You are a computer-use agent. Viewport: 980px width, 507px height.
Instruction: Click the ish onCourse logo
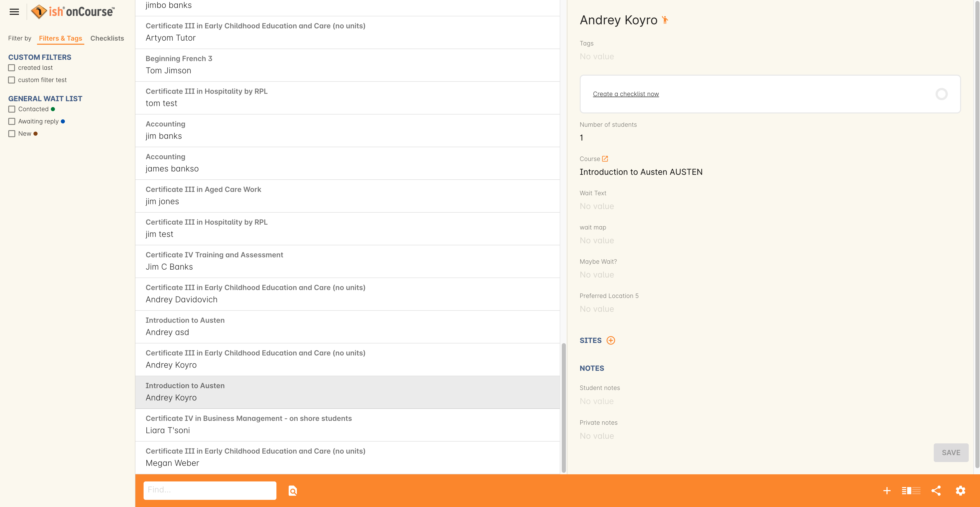tap(72, 12)
